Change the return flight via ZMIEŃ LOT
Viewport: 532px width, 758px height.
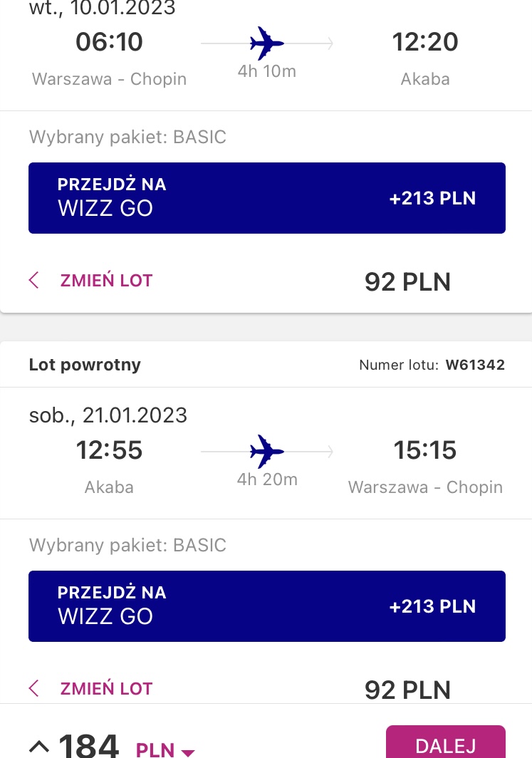[x=106, y=688]
